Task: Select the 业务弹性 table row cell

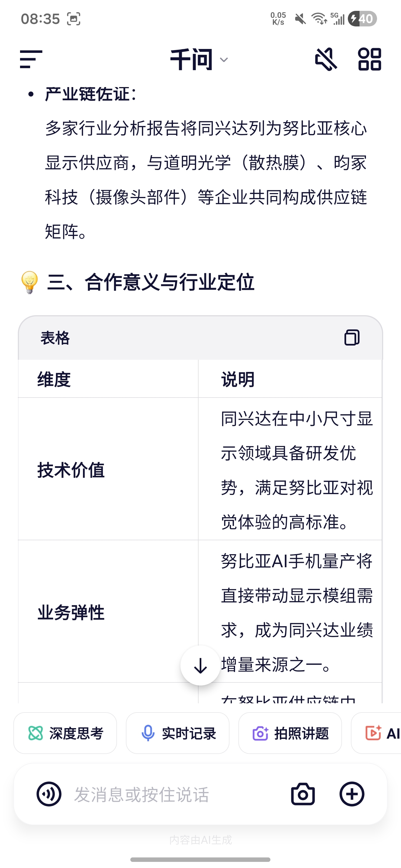Action: click(x=71, y=612)
